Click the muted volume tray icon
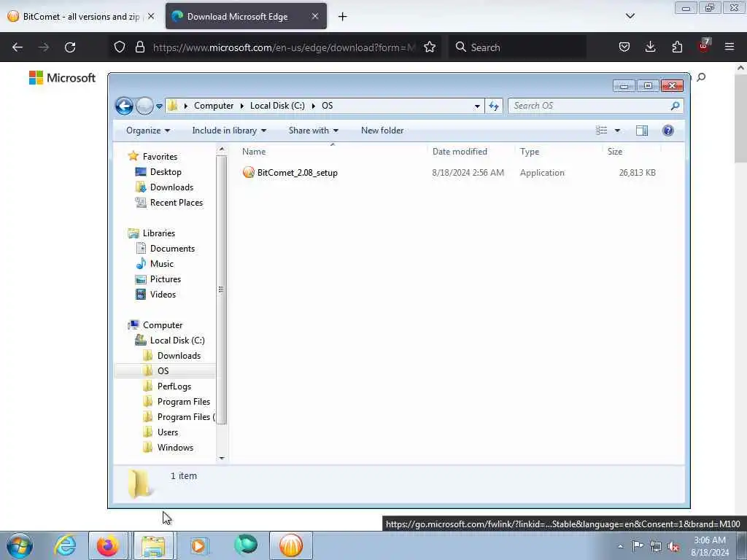The height and width of the screenshot is (560, 747). [673, 546]
